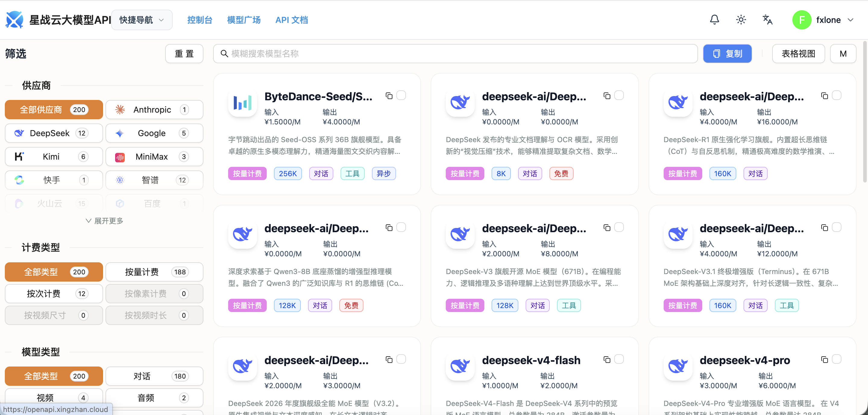Click the ByteDance-Seed model logo
The width and height of the screenshot is (868, 415).
pos(243,102)
